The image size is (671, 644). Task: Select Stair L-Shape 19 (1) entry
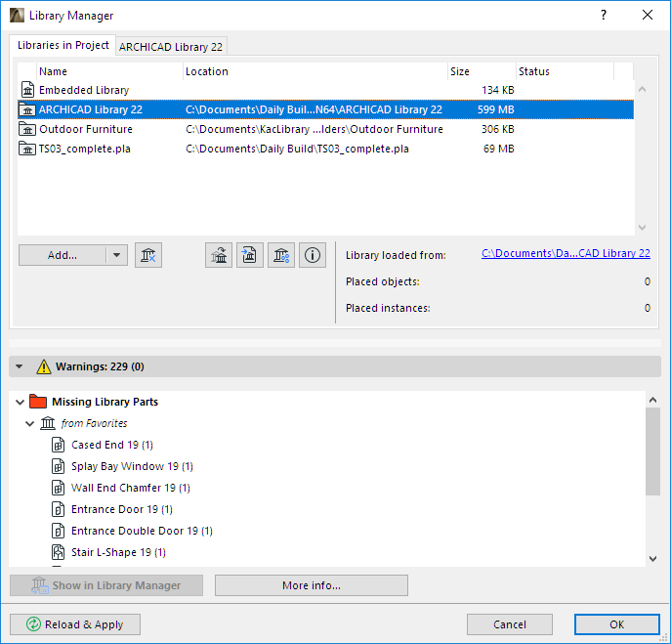click(x=118, y=552)
